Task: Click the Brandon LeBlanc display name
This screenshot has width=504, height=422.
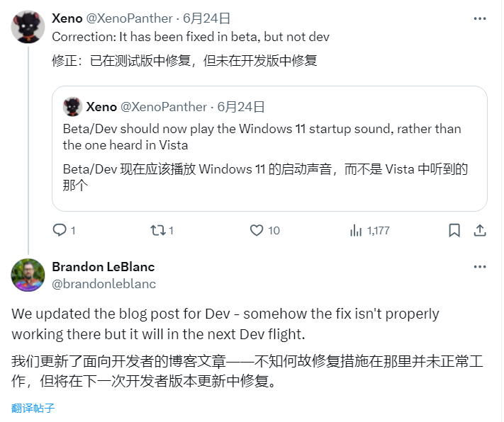Action: point(103,267)
